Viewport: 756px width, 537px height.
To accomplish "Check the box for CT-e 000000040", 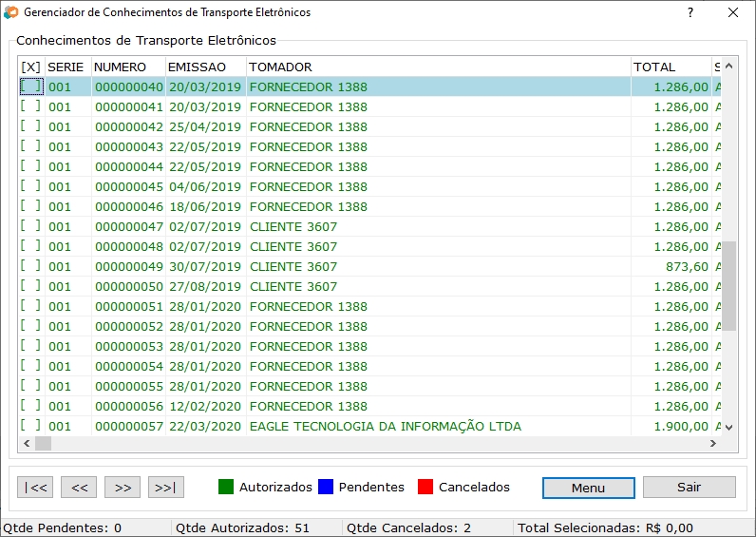I will (x=31, y=86).
